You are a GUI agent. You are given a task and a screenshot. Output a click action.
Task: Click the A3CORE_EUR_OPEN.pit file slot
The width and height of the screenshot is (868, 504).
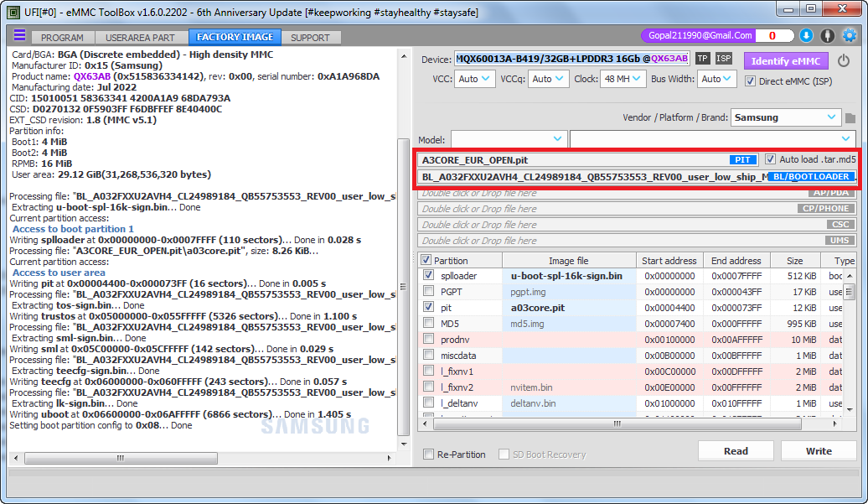click(x=589, y=159)
